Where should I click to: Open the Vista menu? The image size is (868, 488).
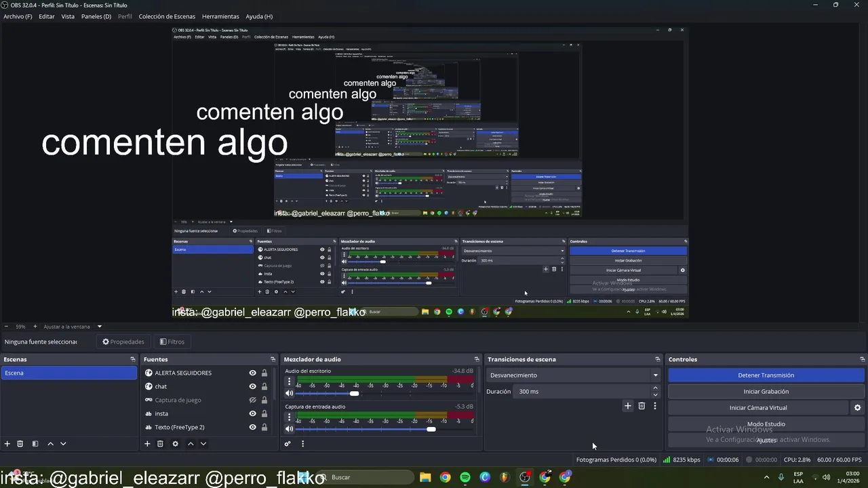tap(68, 16)
